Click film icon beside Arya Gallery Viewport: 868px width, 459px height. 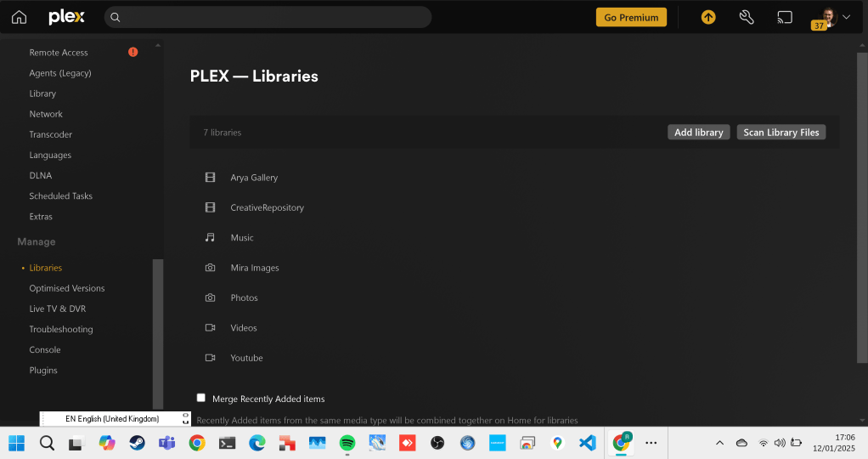(210, 178)
